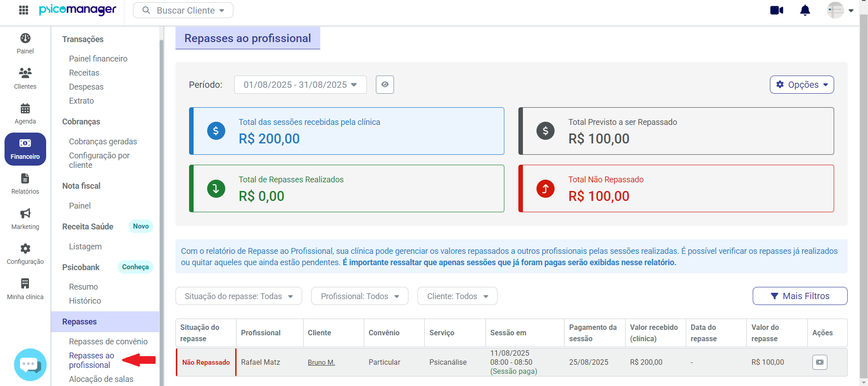868x386 pixels.
Task: Select the Repasses section header
Action: pyautogui.click(x=105, y=322)
